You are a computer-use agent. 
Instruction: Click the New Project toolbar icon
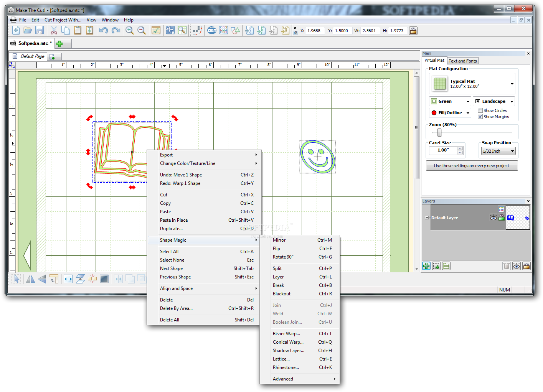point(16,30)
